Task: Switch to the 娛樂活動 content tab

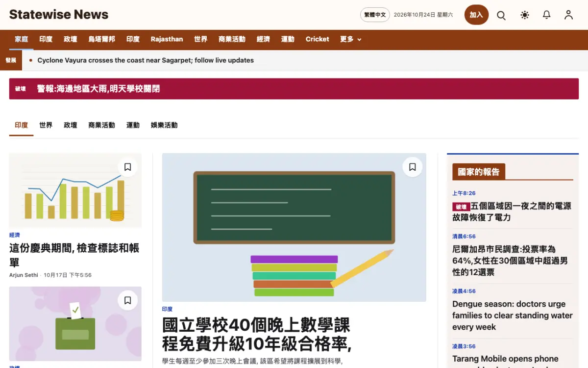Action: pos(164,125)
